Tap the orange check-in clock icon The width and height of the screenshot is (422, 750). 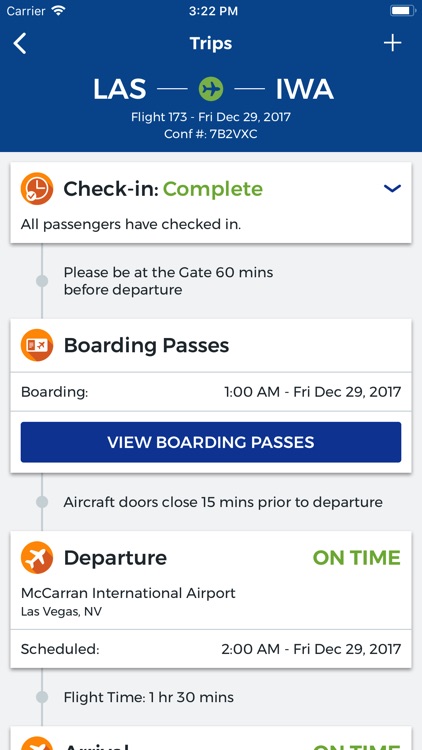click(37, 189)
